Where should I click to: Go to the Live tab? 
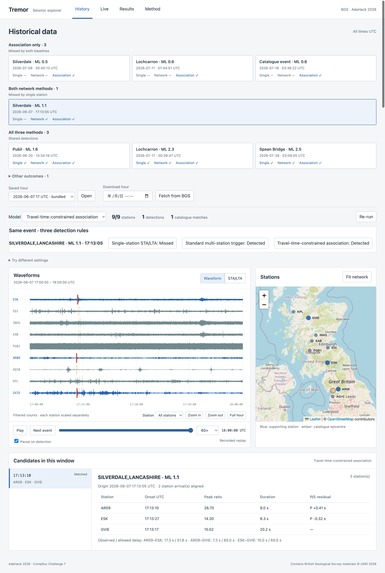[x=104, y=9]
